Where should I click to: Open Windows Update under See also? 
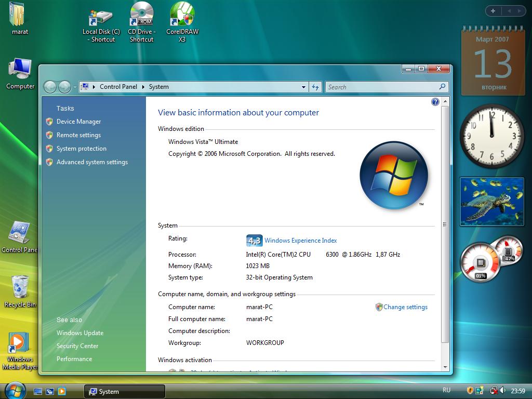coord(80,333)
